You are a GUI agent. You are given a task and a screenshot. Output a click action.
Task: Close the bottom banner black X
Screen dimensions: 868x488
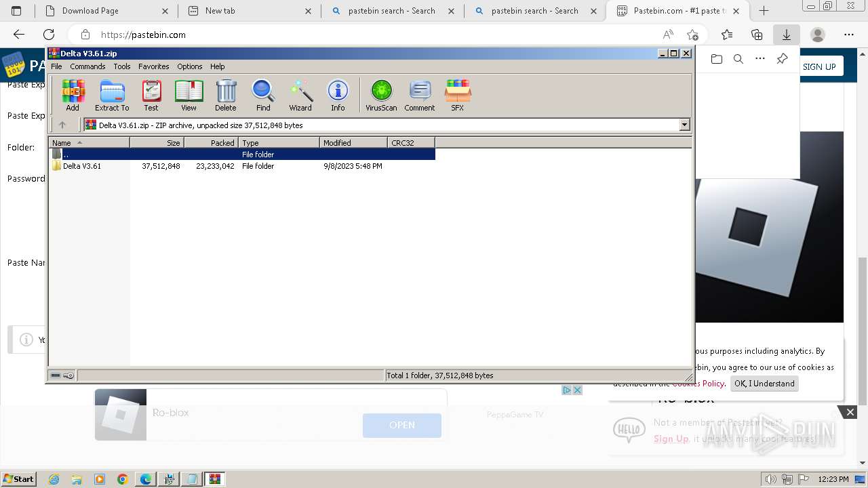pos(850,412)
